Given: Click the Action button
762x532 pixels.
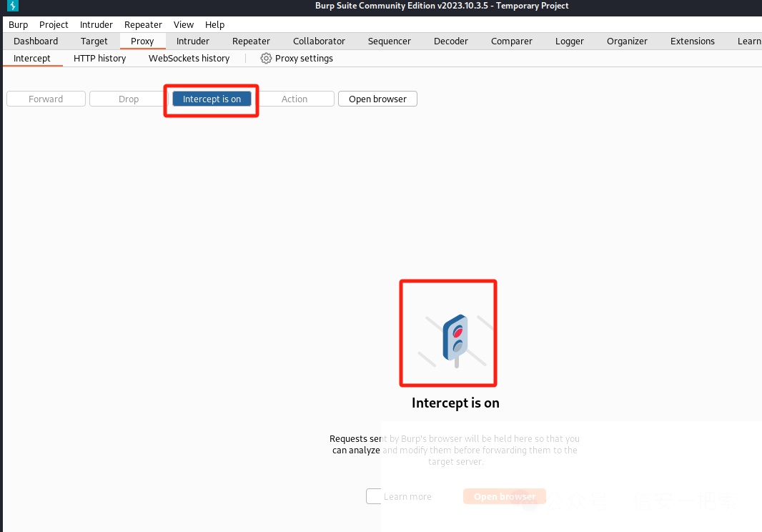Looking at the screenshot, I should 295,99.
